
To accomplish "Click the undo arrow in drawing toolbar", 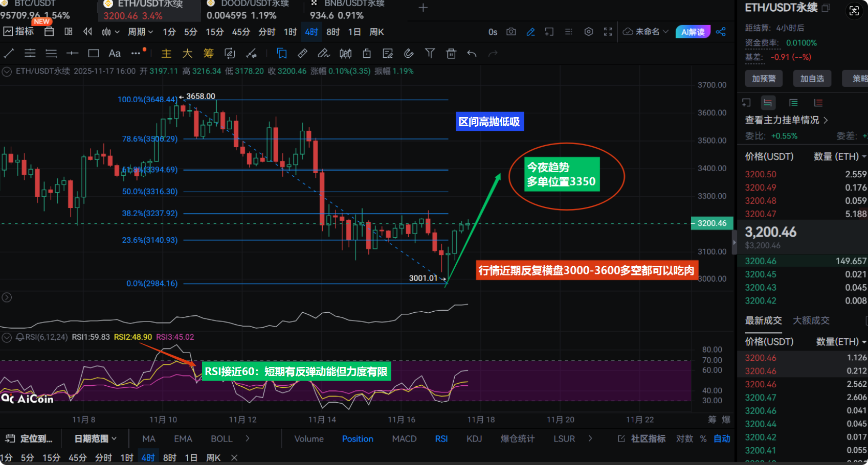I will pyautogui.click(x=472, y=53).
